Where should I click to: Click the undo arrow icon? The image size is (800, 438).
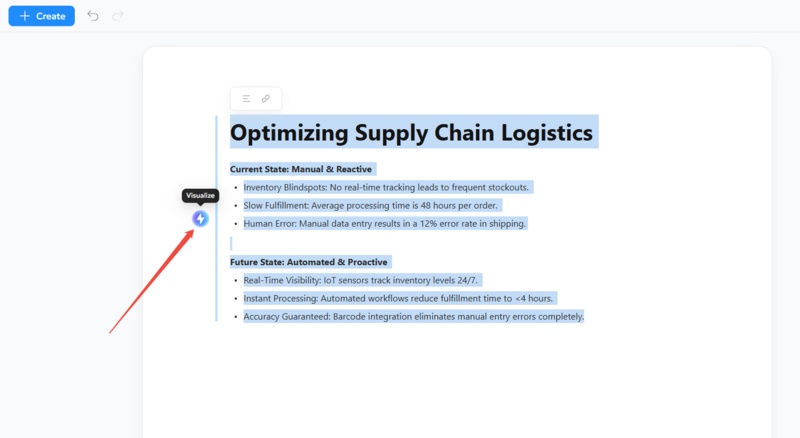pyautogui.click(x=93, y=16)
